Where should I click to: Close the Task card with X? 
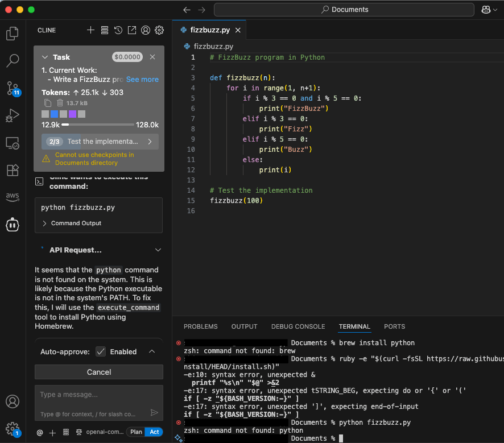click(x=152, y=57)
